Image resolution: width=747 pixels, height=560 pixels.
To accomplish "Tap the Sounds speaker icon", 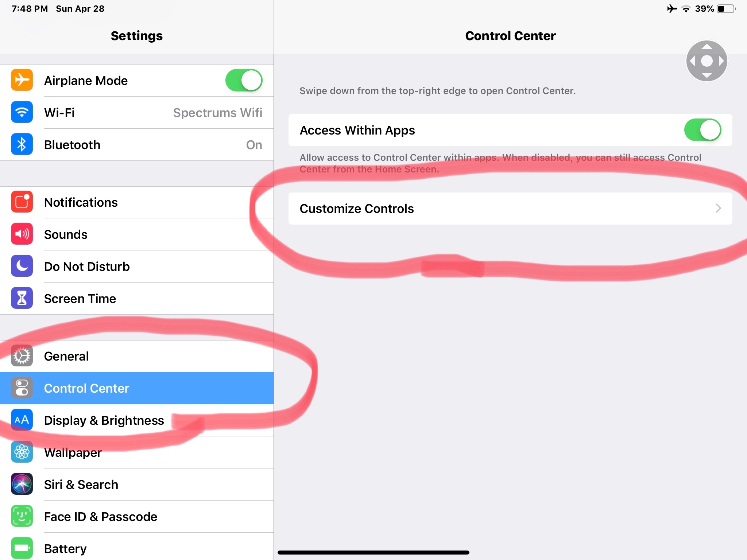I will 22,234.
